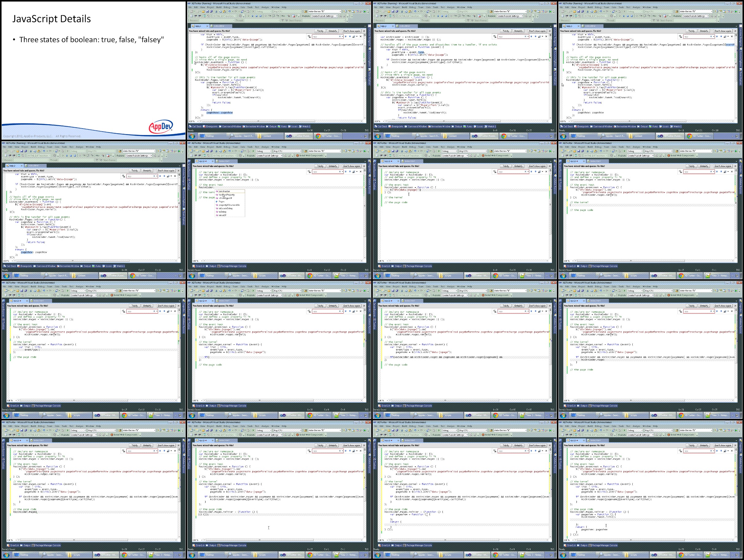Click the Save icon in IntelliSense popup frame

point(207,151)
